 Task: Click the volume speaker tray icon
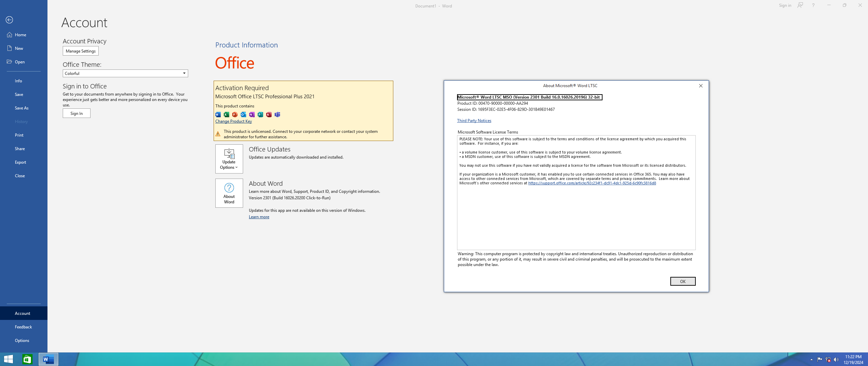[836, 360]
